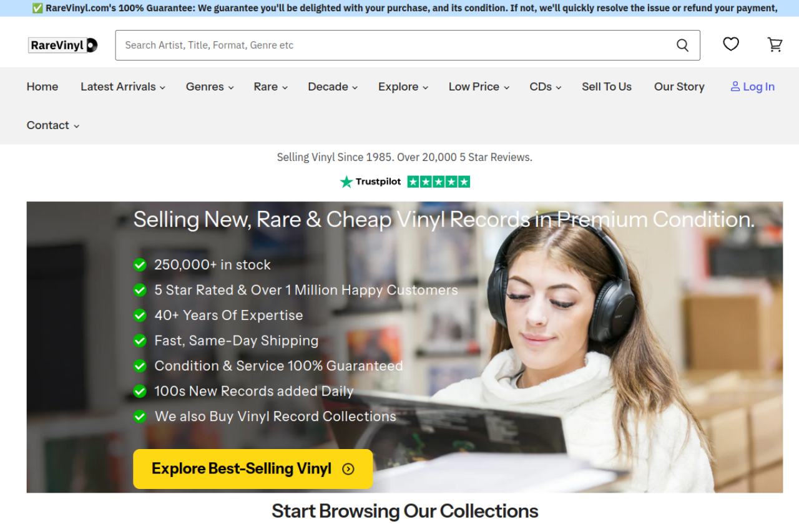Open the Decade dropdown menu
This screenshot has width=799, height=532.
pyautogui.click(x=333, y=87)
